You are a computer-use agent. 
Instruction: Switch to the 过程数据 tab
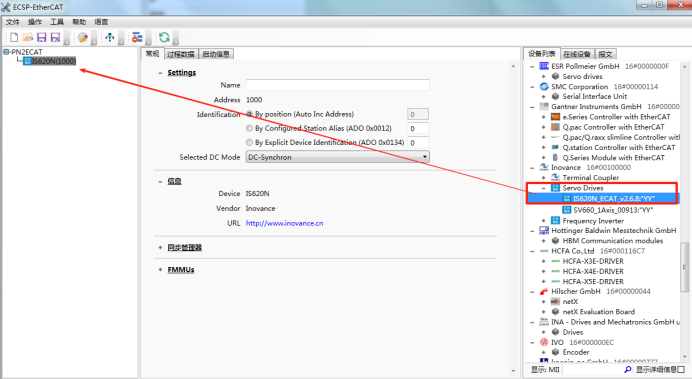coord(181,54)
